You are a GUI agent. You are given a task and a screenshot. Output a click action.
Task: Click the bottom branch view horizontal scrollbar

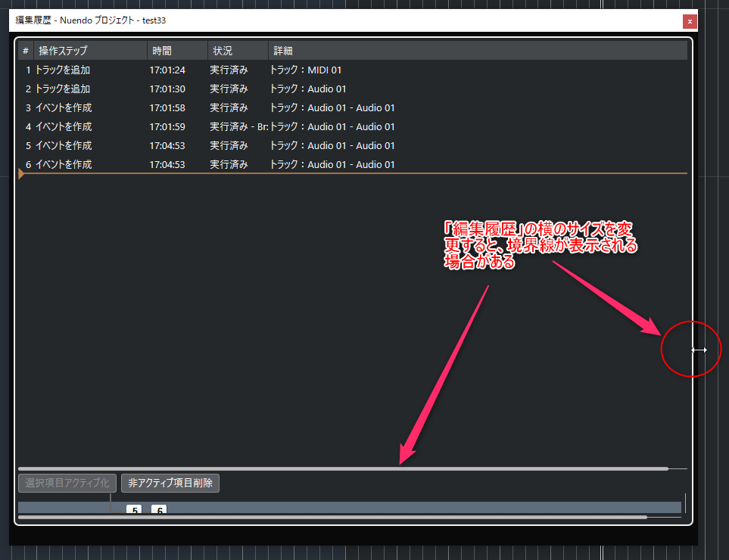(x=332, y=517)
